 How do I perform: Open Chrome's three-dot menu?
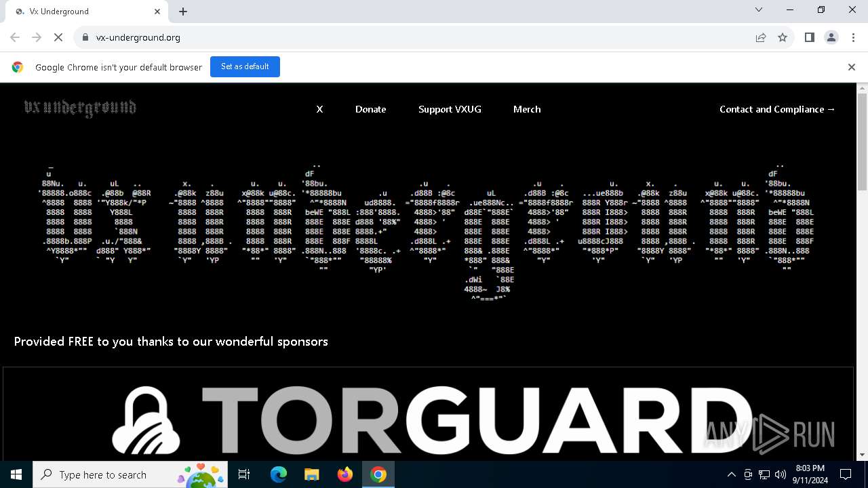click(853, 37)
